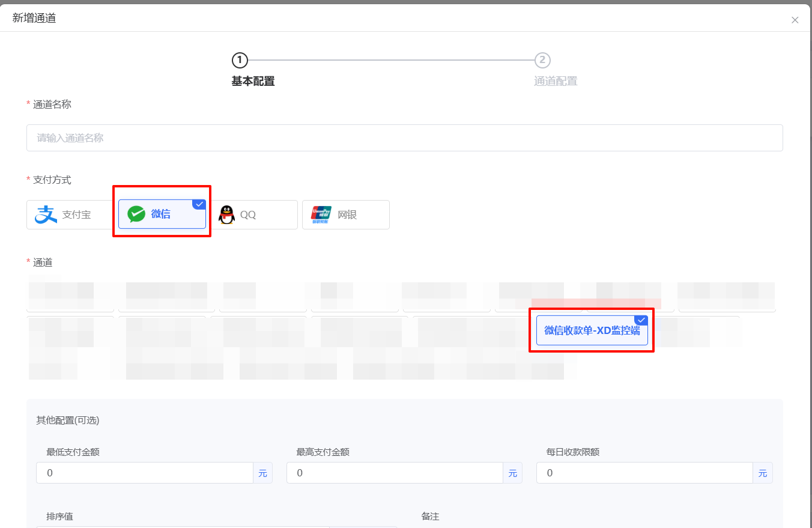Click the QQ penguin icon
812x528 pixels.
click(x=227, y=214)
